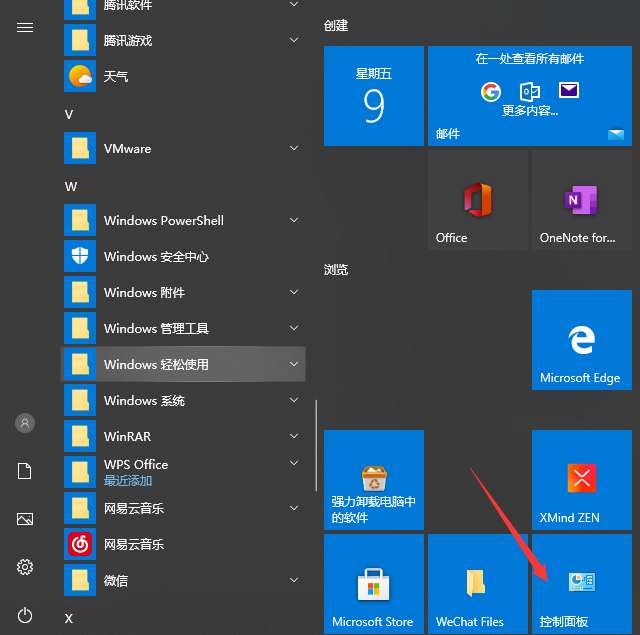
Task: Open Settings gear in left sidebar
Action: point(25,567)
